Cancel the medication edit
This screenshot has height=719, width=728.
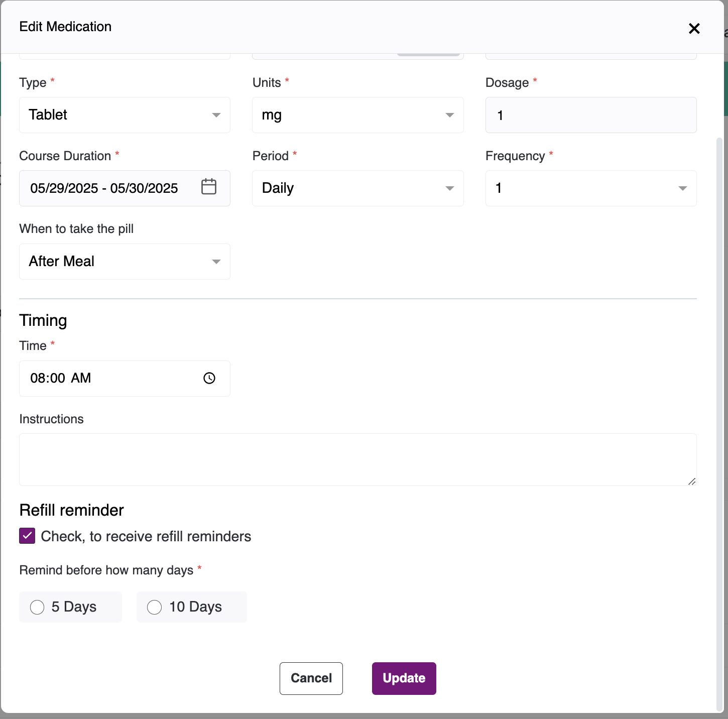click(x=311, y=678)
